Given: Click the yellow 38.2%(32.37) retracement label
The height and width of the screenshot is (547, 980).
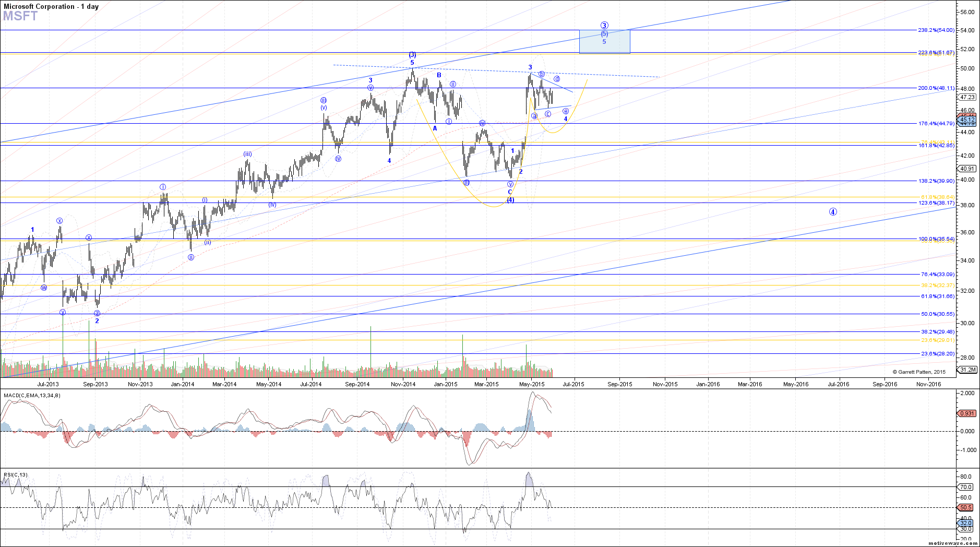Looking at the screenshot, I should point(938,286).
